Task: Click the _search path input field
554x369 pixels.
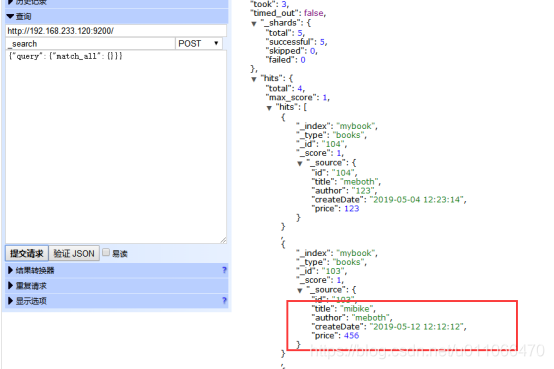Action: [x=90, y=44]
